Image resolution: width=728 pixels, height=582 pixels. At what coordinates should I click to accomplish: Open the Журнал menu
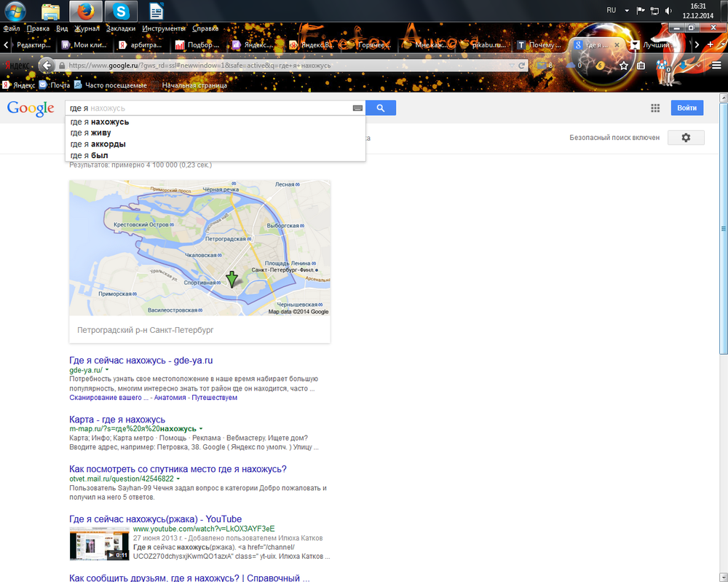coord(87,28)
